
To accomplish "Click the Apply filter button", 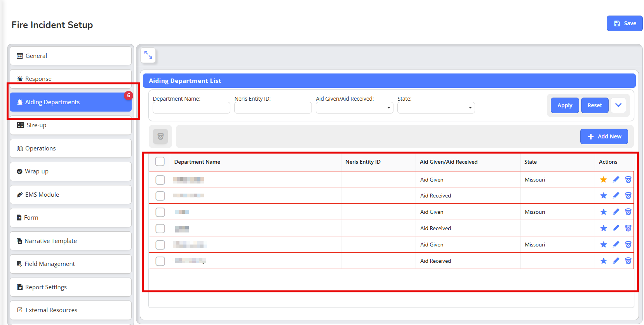I will coord(565,105).
